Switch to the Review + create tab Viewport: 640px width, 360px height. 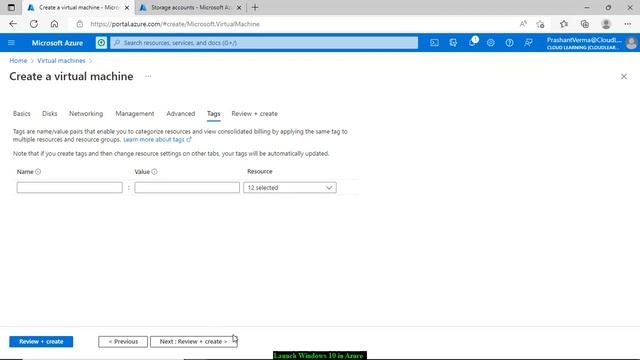(x=254, y=113)
